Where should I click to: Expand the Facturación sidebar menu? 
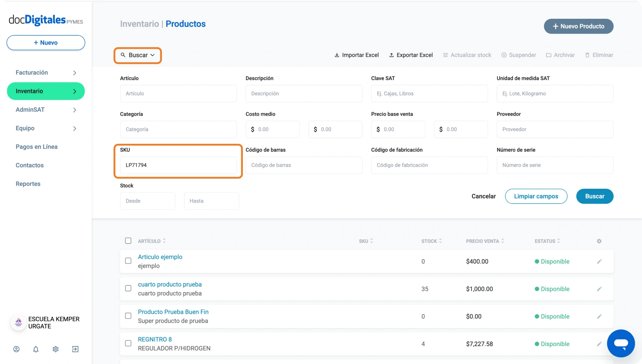tap(46, 73)
